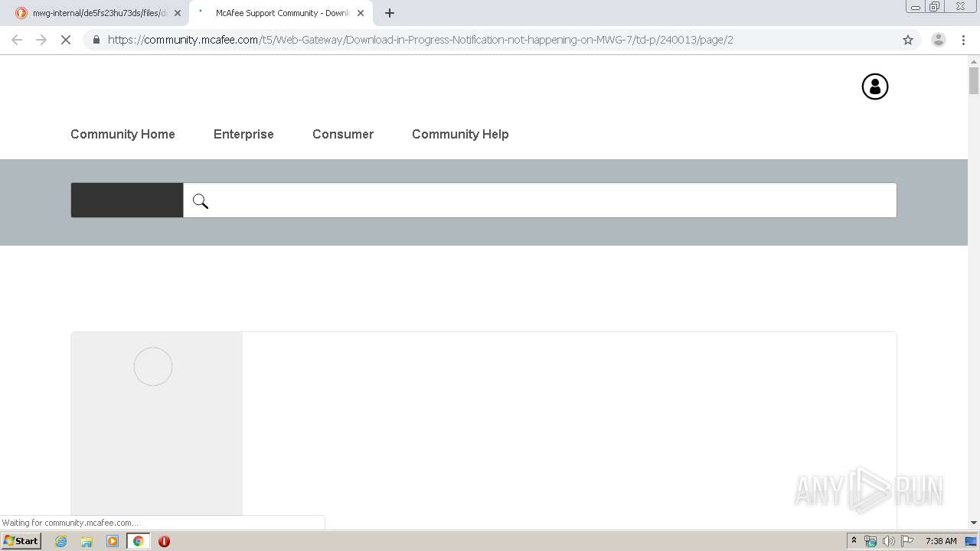The width and height of the screenshot is (980, 551).
Task: Close the mwg-internal tab
Action: [x=178, y=13]
